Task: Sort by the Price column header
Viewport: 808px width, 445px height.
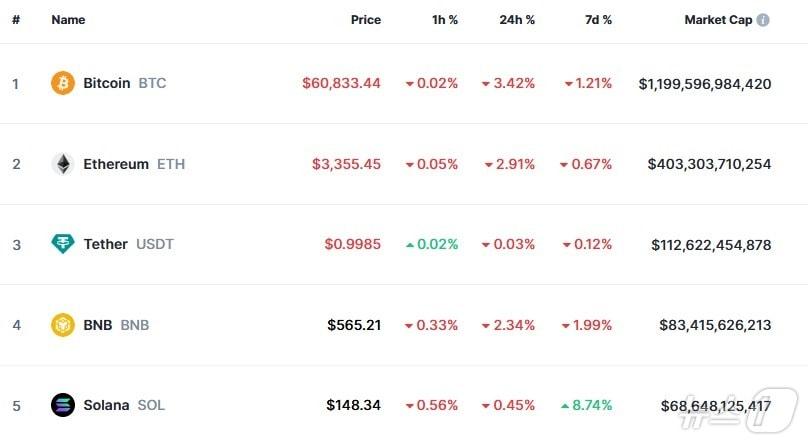Action: [x=365, y=20]
